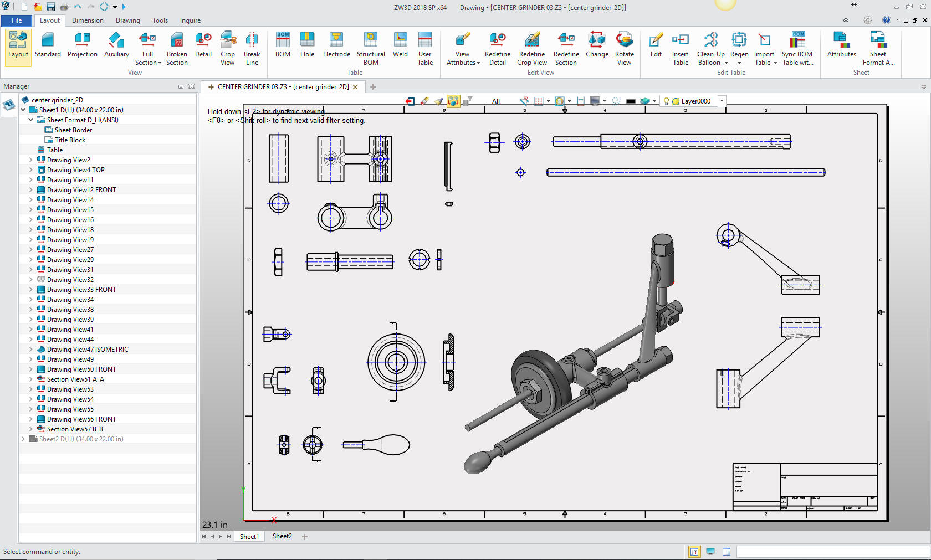Collapse the Sheet Format D_H(ANSI) node
The height and width of the screenshot is (560, 931).
click(31, 120)
